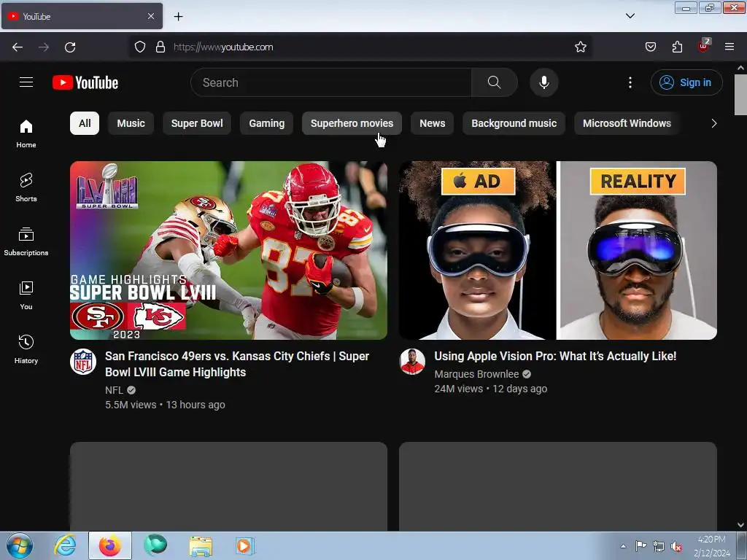This screenshot has width=747, height=560.
Task: Click scrollbar down arrow
Action: pos(741,525)
